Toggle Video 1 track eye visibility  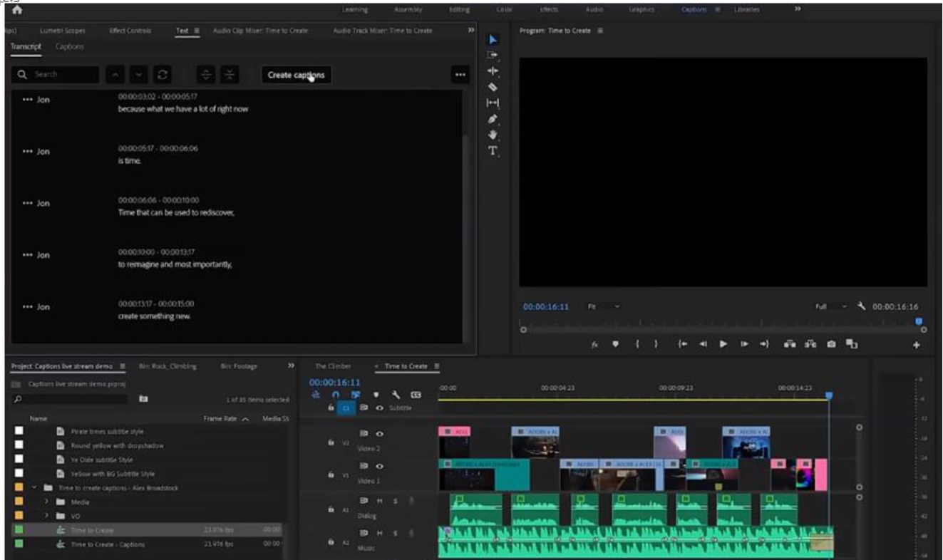pos(379,466)
